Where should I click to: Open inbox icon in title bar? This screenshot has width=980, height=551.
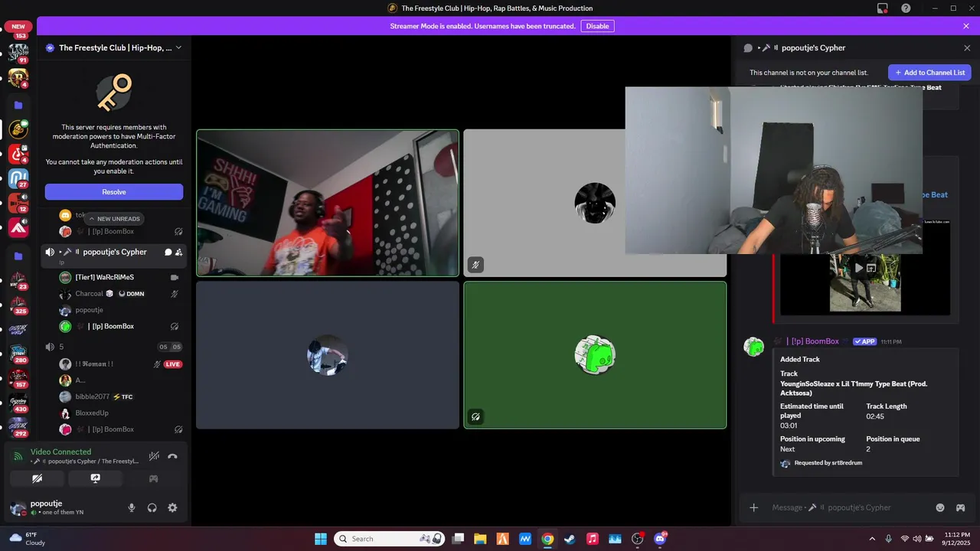pyautogui.click(x=883, y=8)
